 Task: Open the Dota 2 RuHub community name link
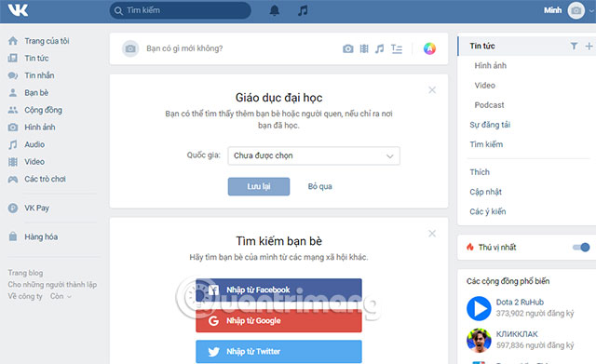[520, 302]
